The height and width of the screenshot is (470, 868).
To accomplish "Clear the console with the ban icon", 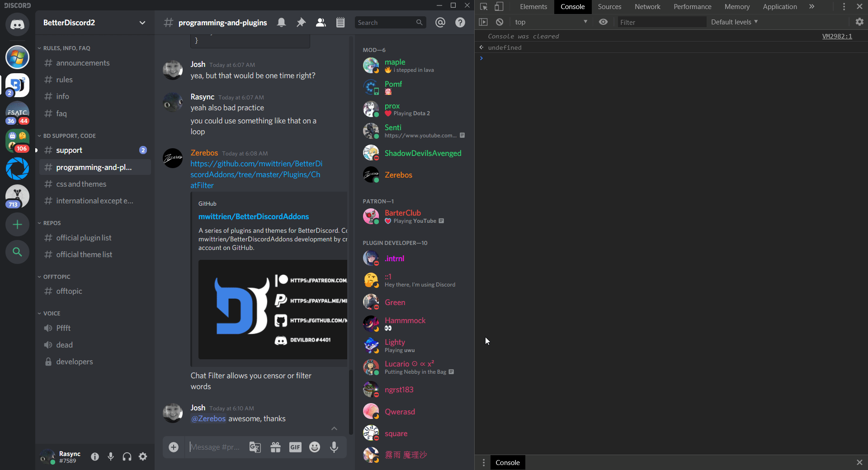I will (x=500, y=22).
